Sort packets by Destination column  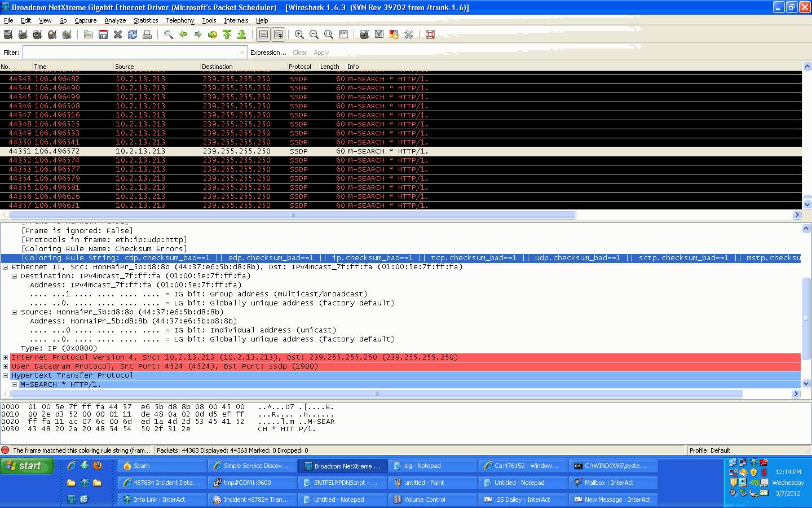[x=244, y=67]
